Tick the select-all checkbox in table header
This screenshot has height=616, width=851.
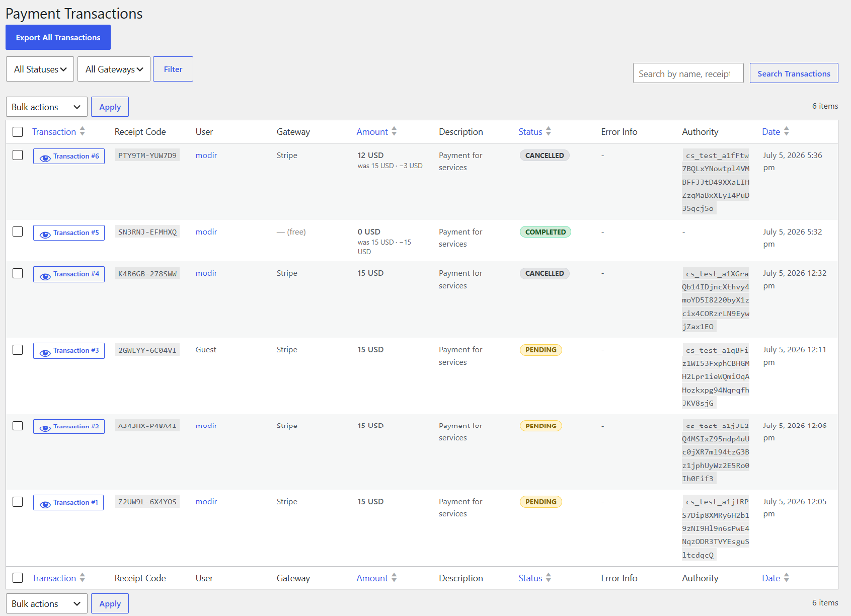(x=18, y=132)
